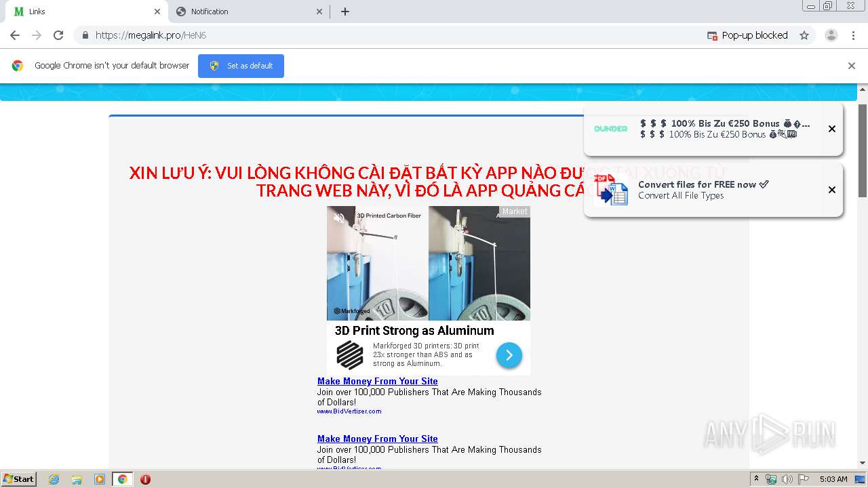Click the 3D Print Strong as Aluminum headline

(414, 331)
